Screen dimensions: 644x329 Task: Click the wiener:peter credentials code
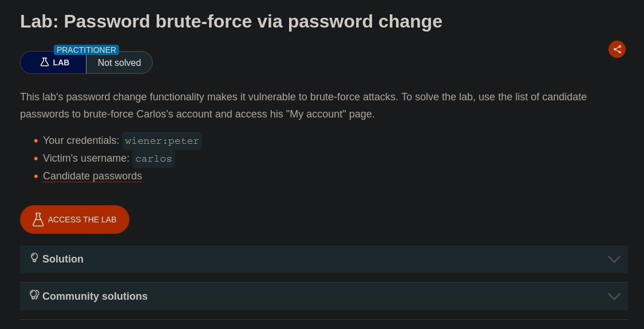coord(162,141)
